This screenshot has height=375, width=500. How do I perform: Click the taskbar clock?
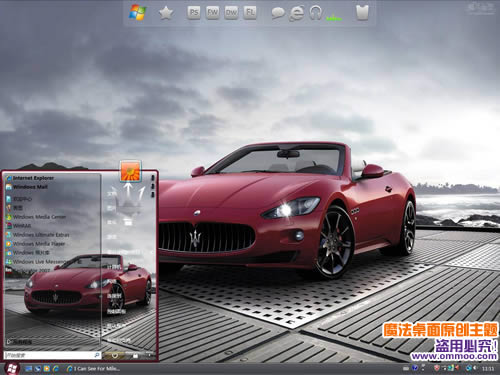[x=488, y=368]
